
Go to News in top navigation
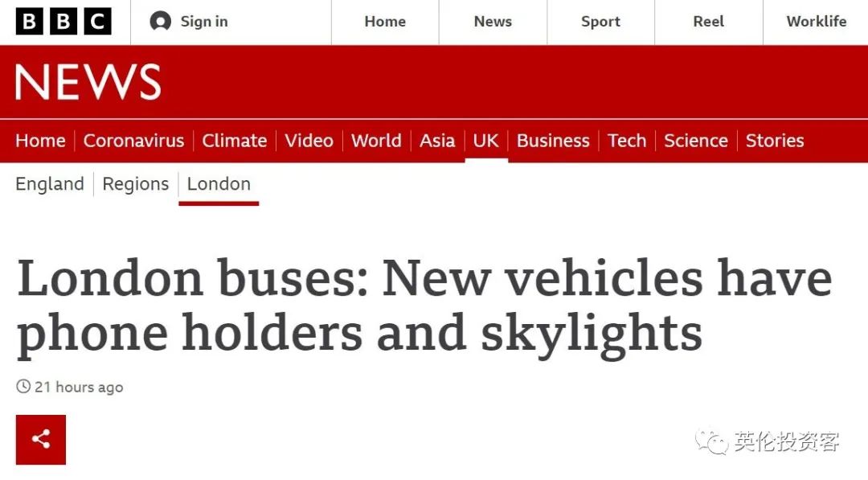coord(493,22)
